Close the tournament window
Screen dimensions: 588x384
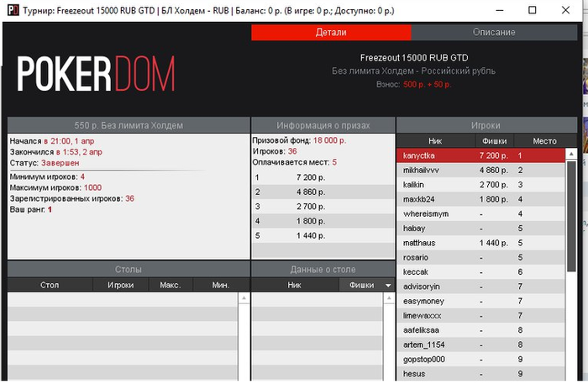click(565, 10)
